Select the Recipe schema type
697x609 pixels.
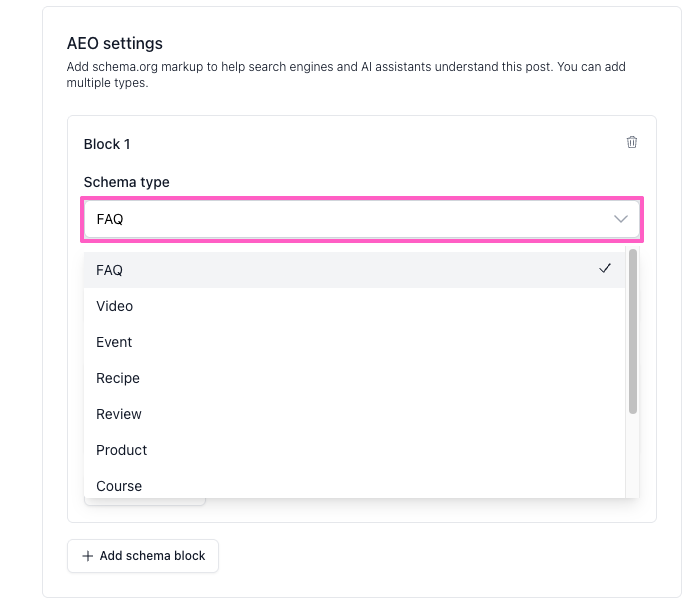(354, 378)
